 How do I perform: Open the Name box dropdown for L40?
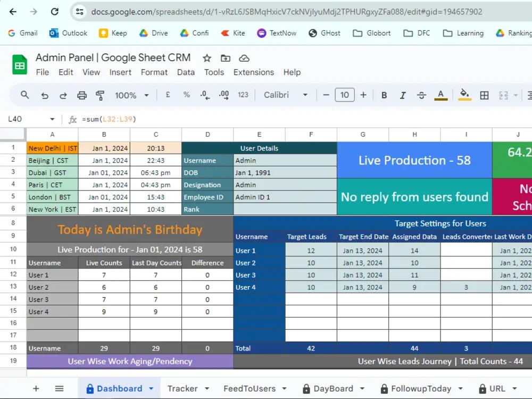click(52, 119)
